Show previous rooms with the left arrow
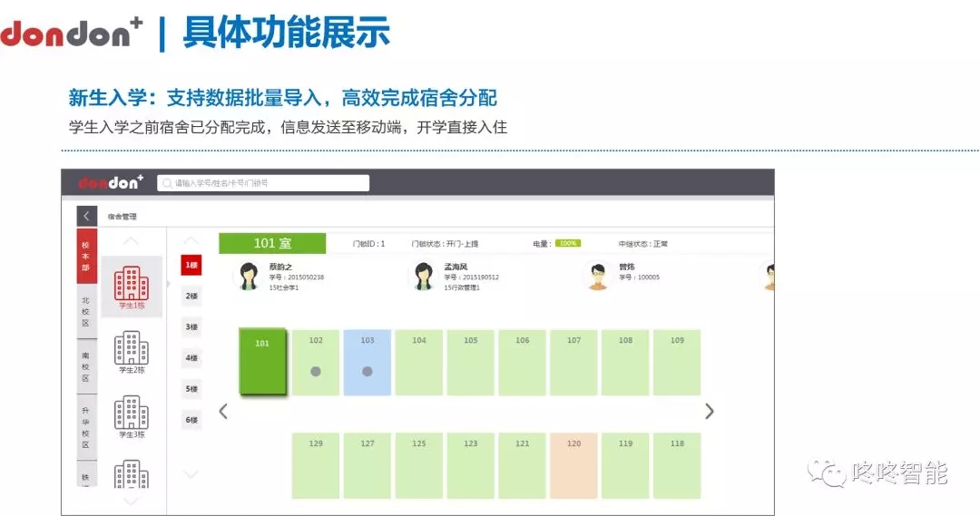 (223, 411)
